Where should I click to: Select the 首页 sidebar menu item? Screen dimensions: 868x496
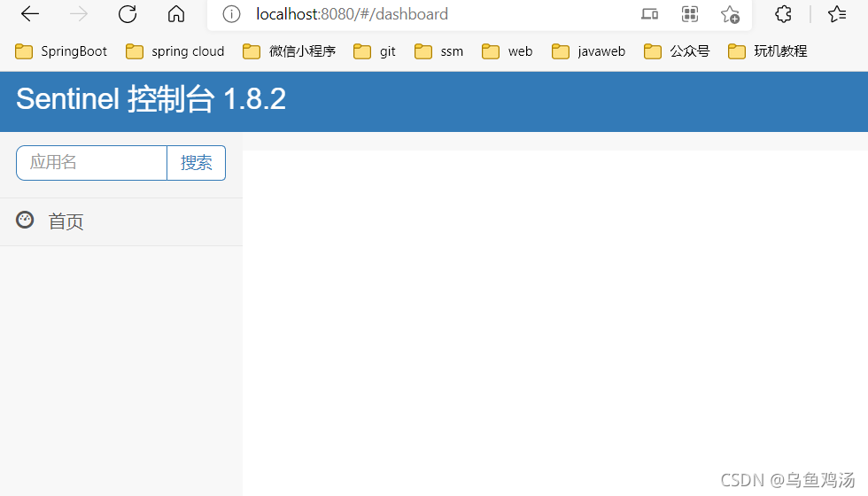pos(121,222)
